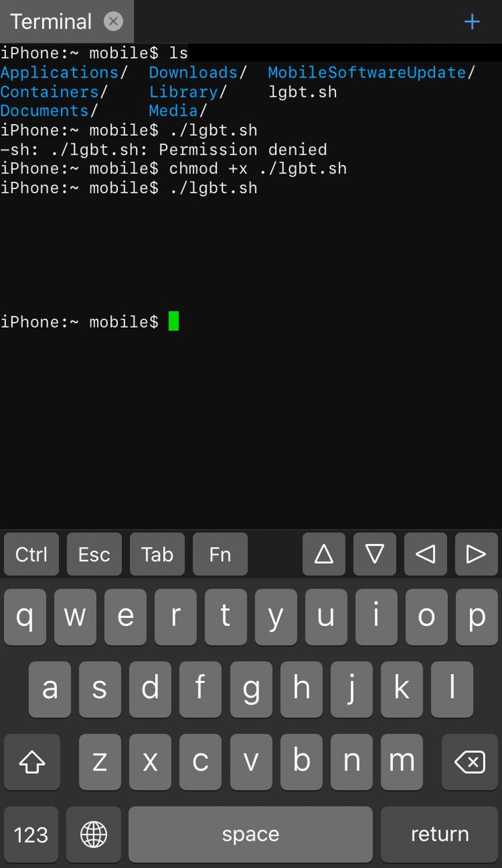
Task: Tap the right arrow key
Action: (476, 554)
